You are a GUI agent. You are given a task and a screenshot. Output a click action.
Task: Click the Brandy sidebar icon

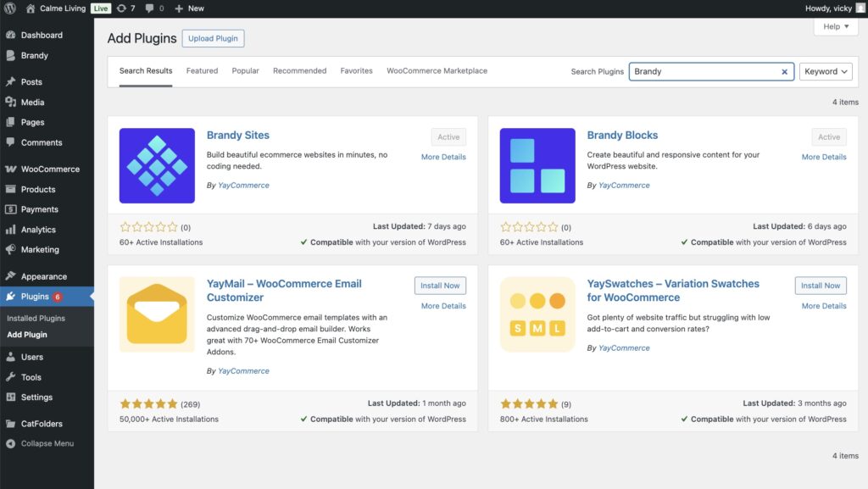10,55
